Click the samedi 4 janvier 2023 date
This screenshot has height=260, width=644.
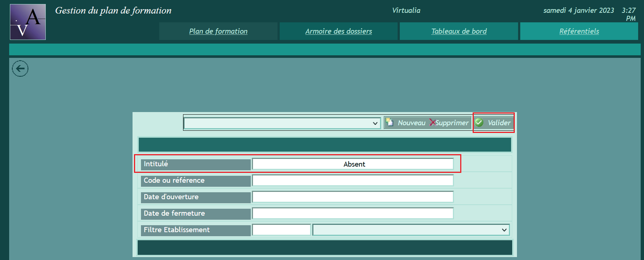click(x=578, y=11)
